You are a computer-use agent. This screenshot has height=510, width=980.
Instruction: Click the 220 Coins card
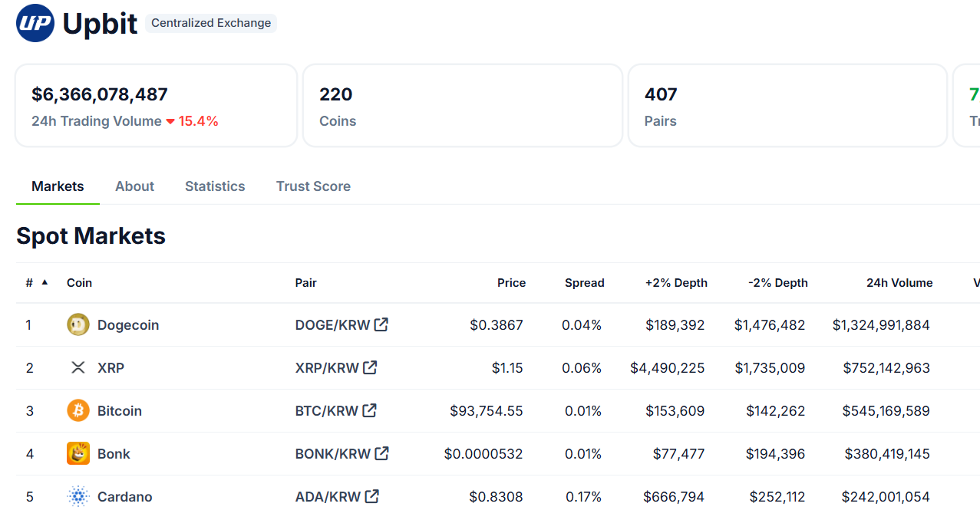tap(463, 105)
